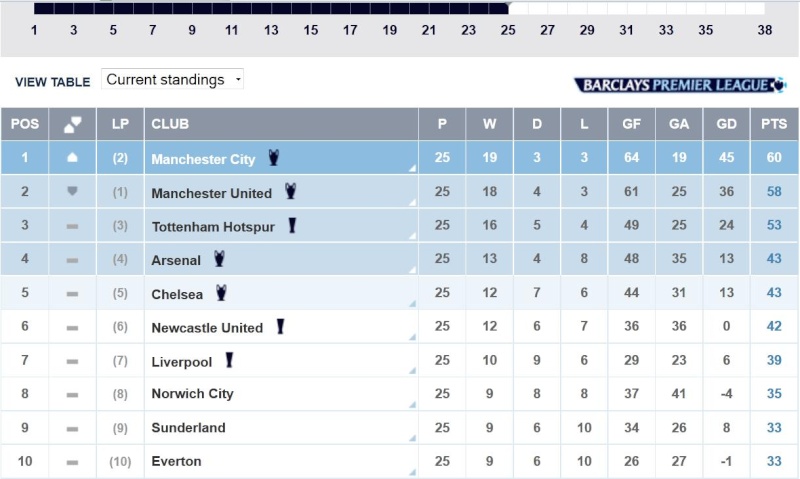
Task: Click Manchester United's trophy icon
Action: point(291,191)
